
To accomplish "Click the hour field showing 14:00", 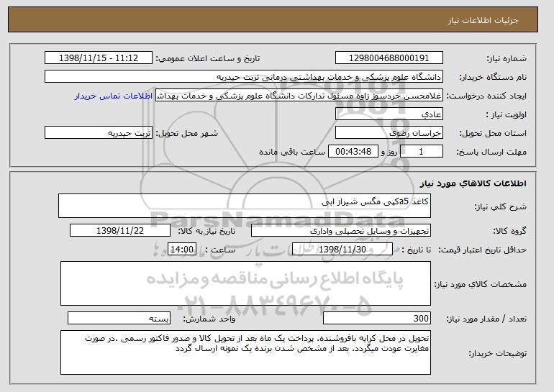I will 182,250.
